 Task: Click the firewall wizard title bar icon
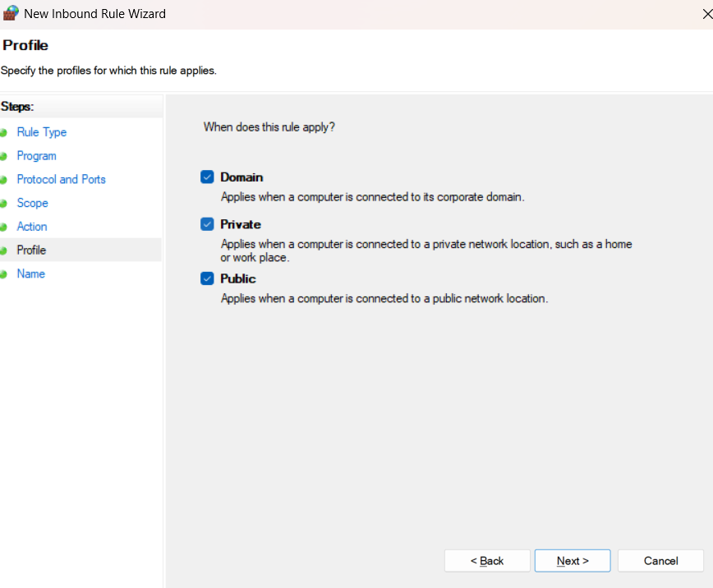(x=11, y=13)
